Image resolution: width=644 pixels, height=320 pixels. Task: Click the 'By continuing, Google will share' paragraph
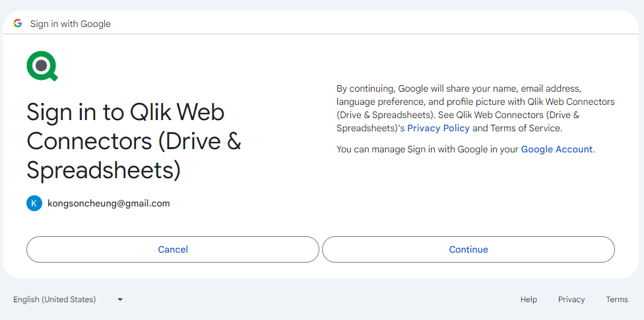coord(476,108)
